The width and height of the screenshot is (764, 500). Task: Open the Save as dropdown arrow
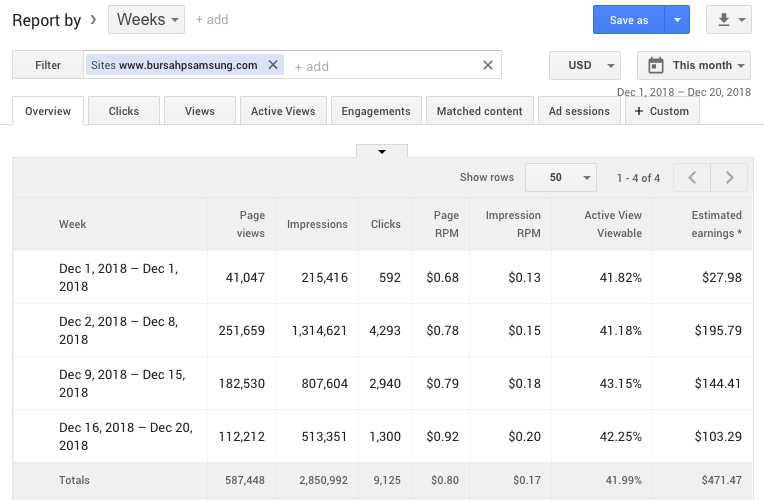tap(677, 19)
